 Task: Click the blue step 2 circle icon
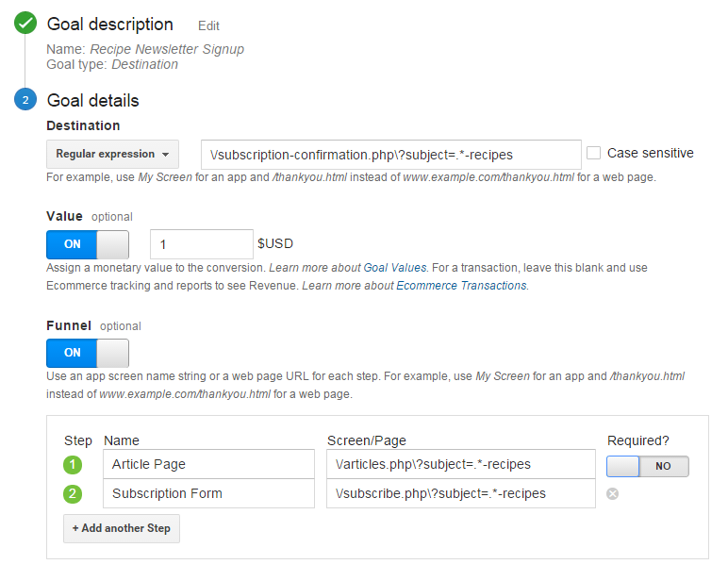pyautogui.click(x=25, y=99)
